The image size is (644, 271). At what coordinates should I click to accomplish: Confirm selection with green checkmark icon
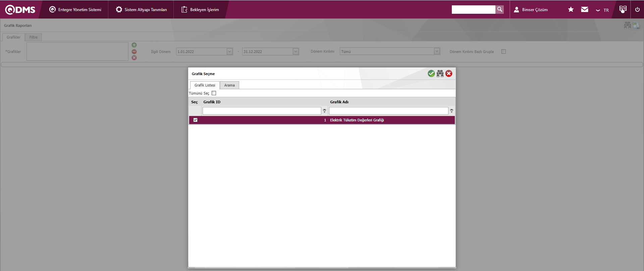(x=431, y=73)
